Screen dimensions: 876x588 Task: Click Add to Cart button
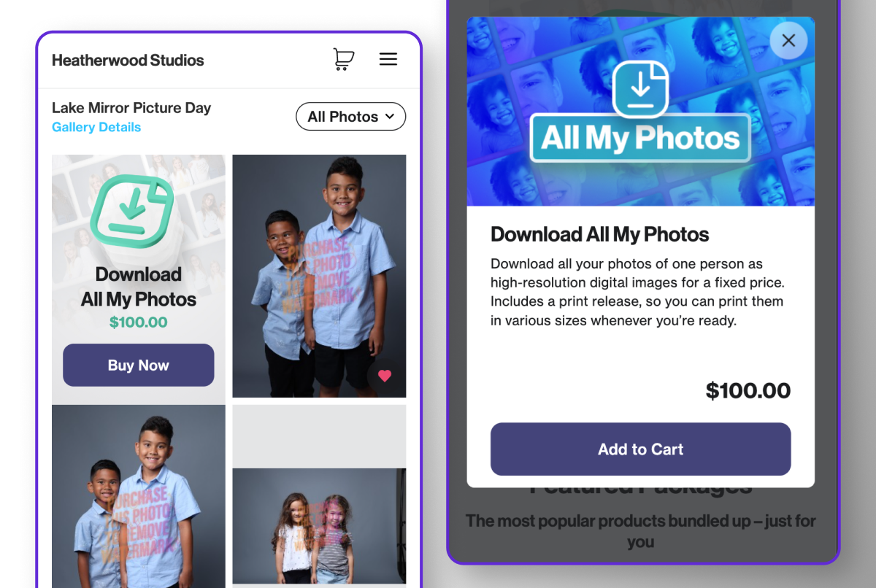tap(640, 449)
